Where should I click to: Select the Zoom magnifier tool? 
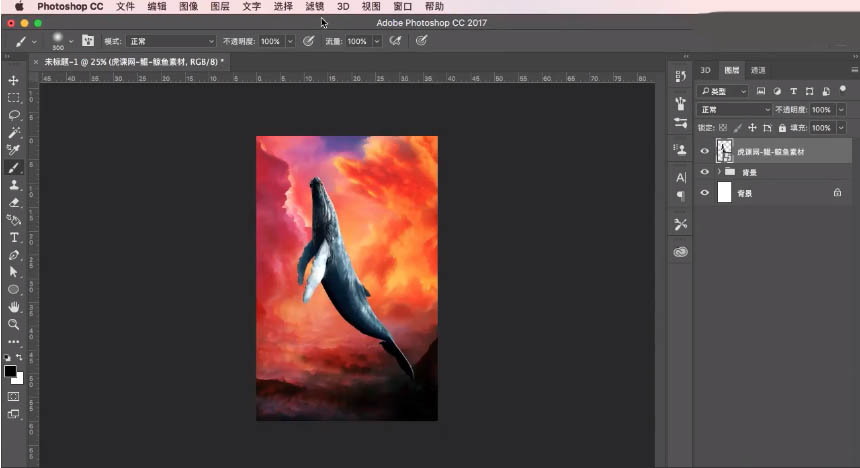coord(14,324)
